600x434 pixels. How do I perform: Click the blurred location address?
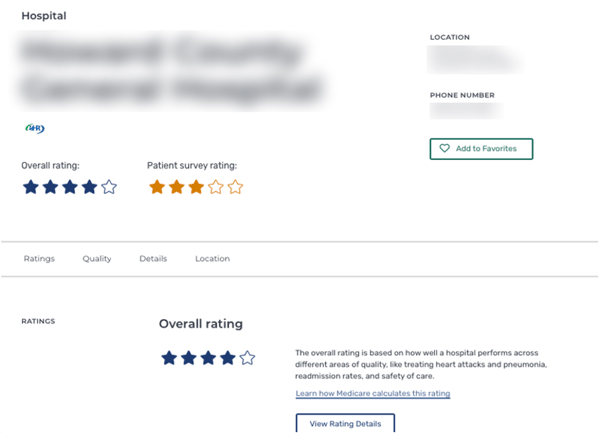click(474, 59)
